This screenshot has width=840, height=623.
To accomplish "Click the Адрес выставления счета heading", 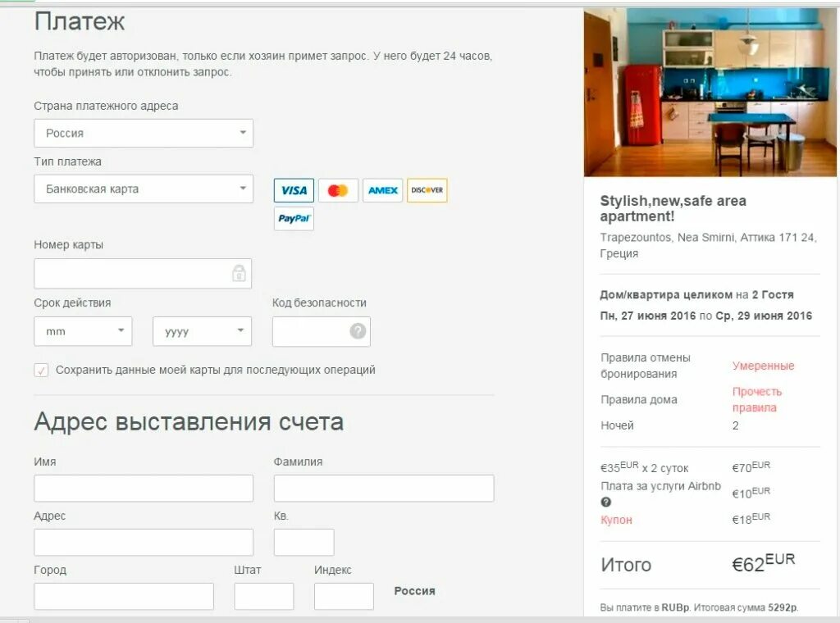I will pyautogui.click(x=189, y=422).
